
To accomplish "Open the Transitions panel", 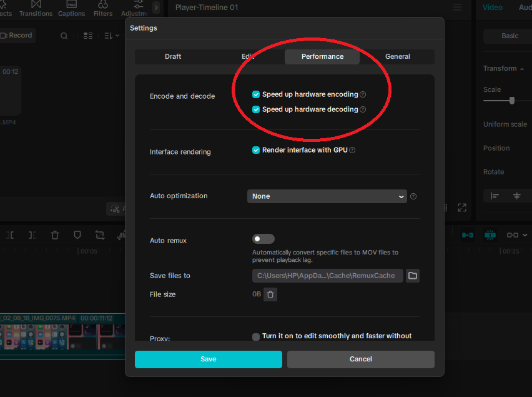I will [36, 9].
